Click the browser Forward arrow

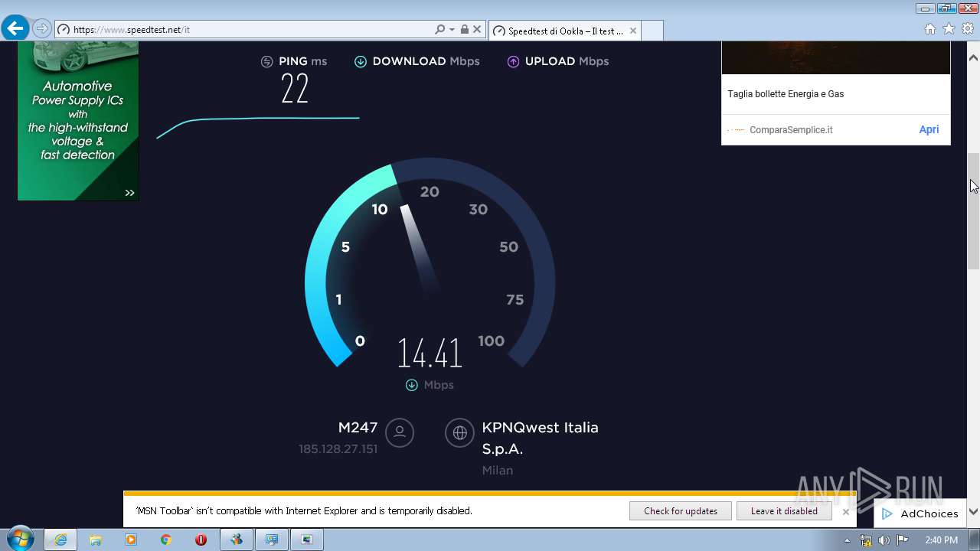click(x=42, y=29)
